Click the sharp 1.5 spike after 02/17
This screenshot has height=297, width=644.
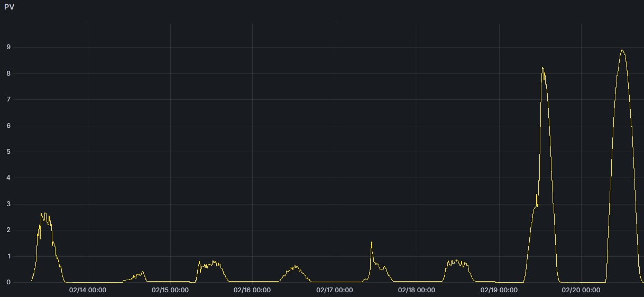pos(372,242)
